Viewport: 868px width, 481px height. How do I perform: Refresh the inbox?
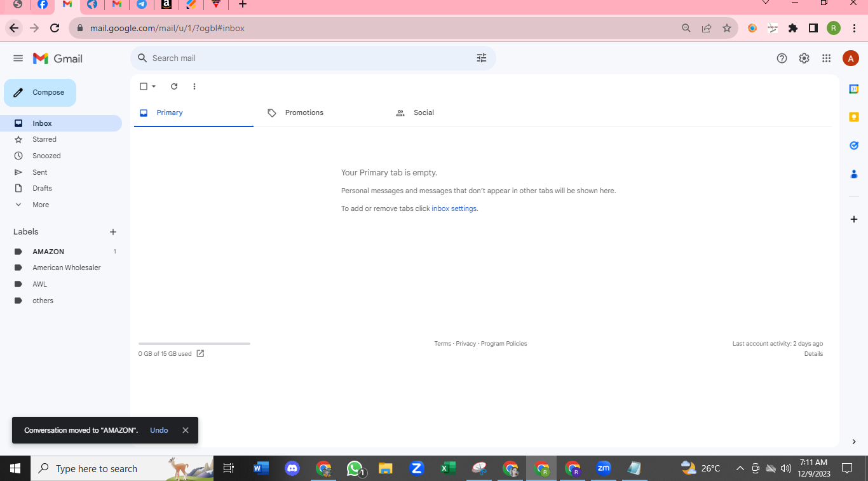[x=174, y=86]
